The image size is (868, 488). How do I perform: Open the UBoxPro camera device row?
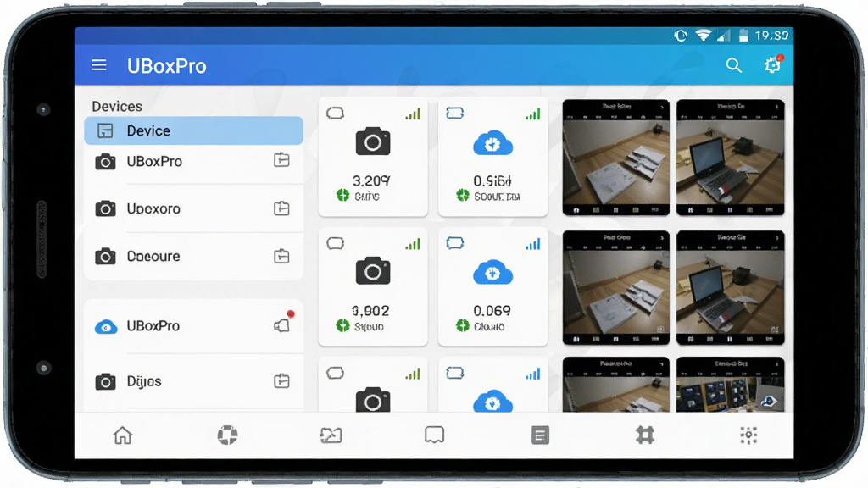tap(194, 161)
